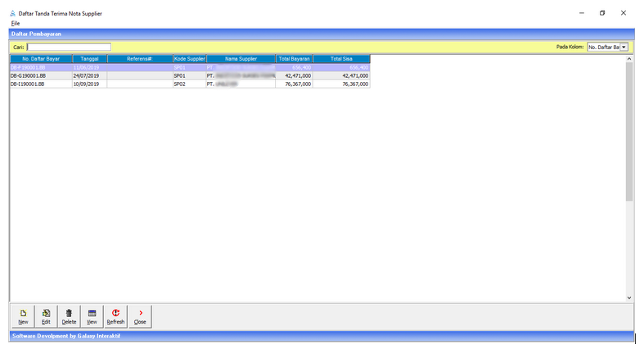
Task: Click the Total Bayaran value 76,367,000
Action: [x=297, y=84]
